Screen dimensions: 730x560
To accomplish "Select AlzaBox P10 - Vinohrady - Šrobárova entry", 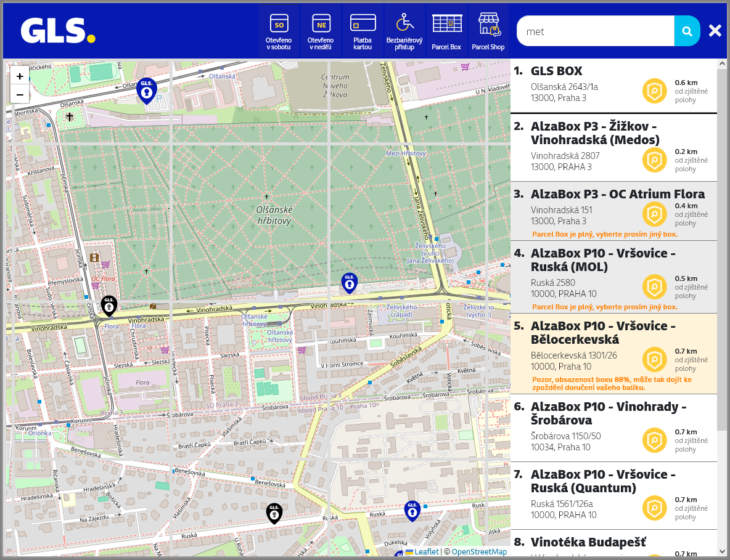I will [613, 428].
